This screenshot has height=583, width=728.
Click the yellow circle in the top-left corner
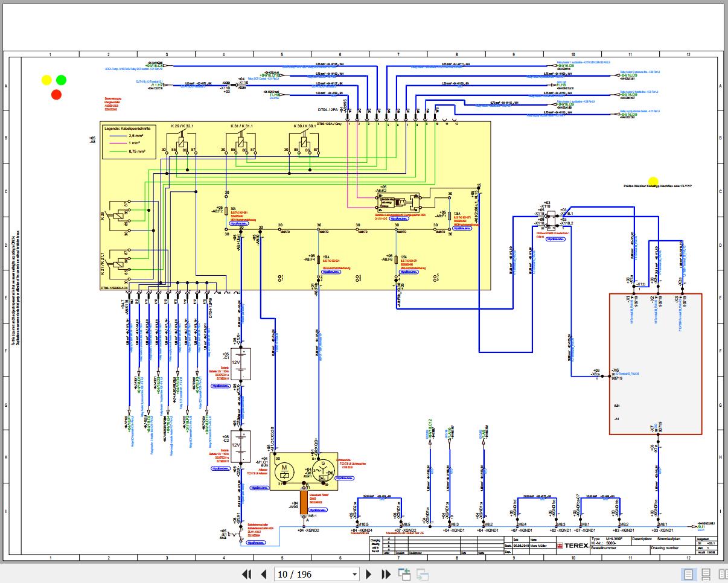(46, 80)
